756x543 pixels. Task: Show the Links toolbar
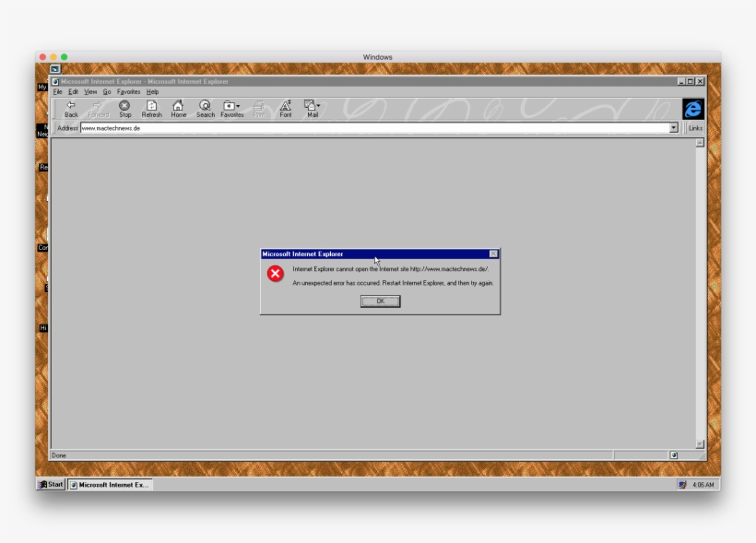coord(695,128)
